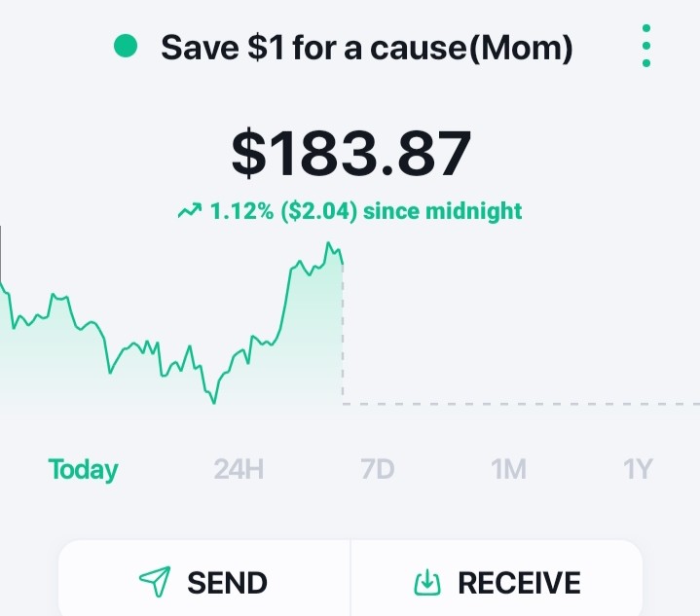Click the vertical dashed current-time marker
Viewport: 700px width, 616px height.
(343, 331)
